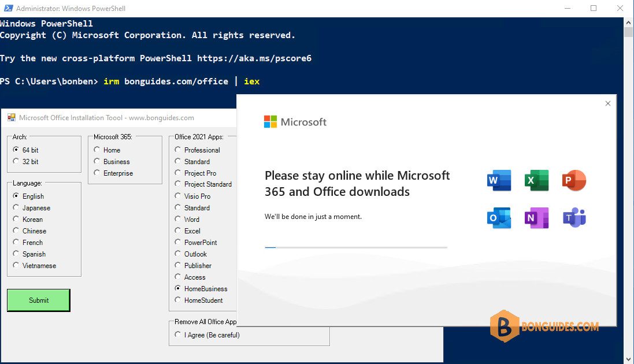
Task: Select Microsoft 365 Business option
Action: (112, 161)
